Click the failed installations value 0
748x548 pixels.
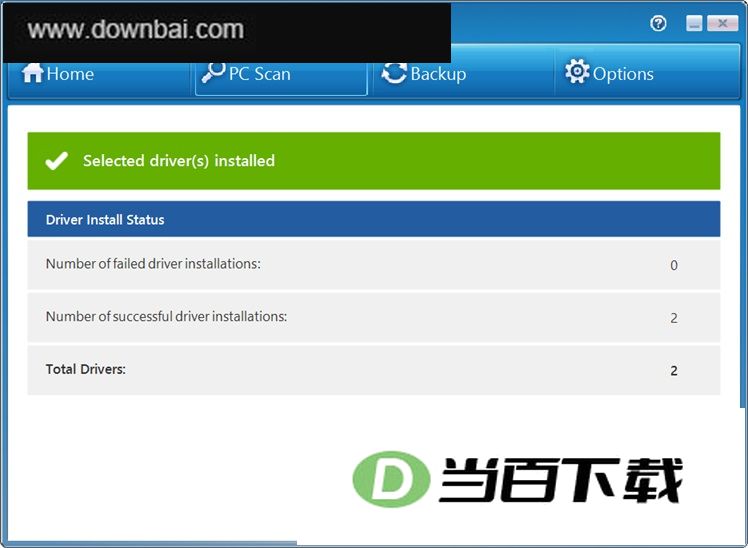[674, 265]
